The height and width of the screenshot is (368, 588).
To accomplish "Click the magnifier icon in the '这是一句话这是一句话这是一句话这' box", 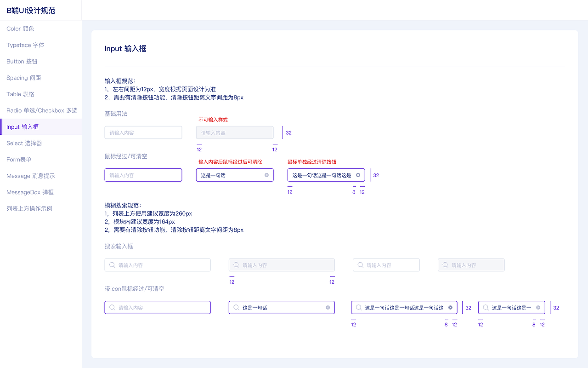I will tap(359, 307).
